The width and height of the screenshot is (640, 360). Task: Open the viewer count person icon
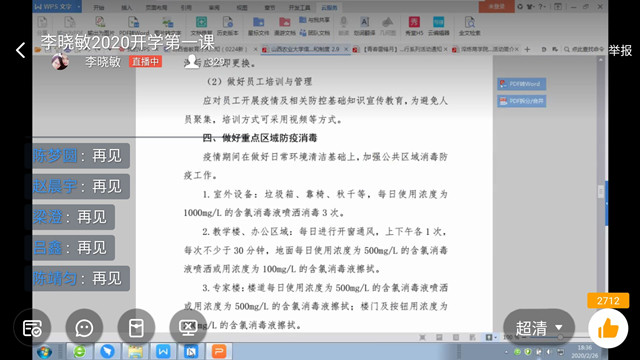pos(191,61)
